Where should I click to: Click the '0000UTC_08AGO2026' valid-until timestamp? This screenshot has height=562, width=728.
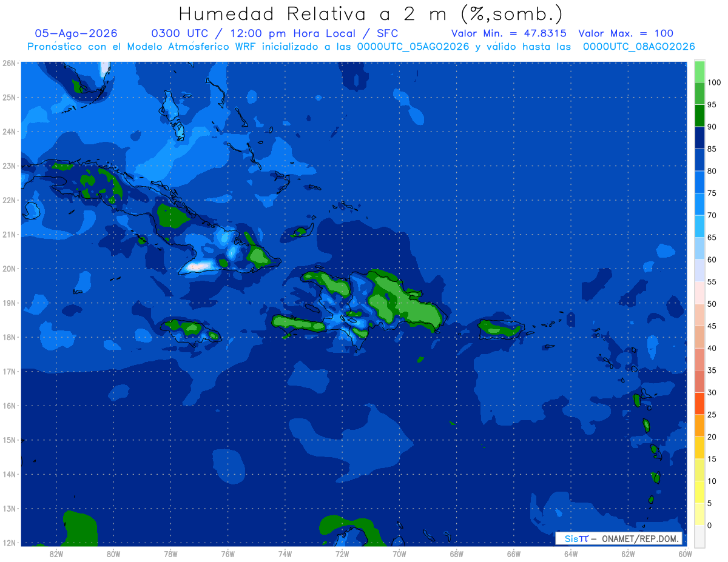click(639, 47)
